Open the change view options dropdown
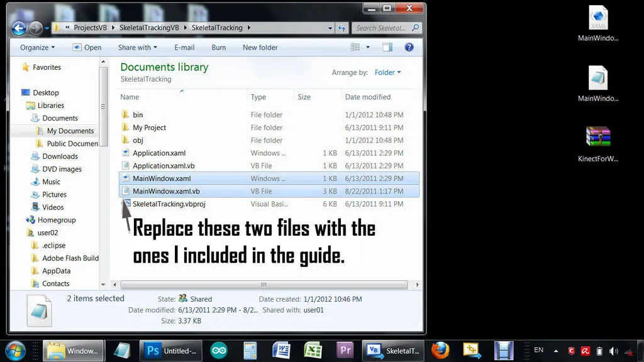The width and height of the screenshot is (644, 362). tap(367, 47)
